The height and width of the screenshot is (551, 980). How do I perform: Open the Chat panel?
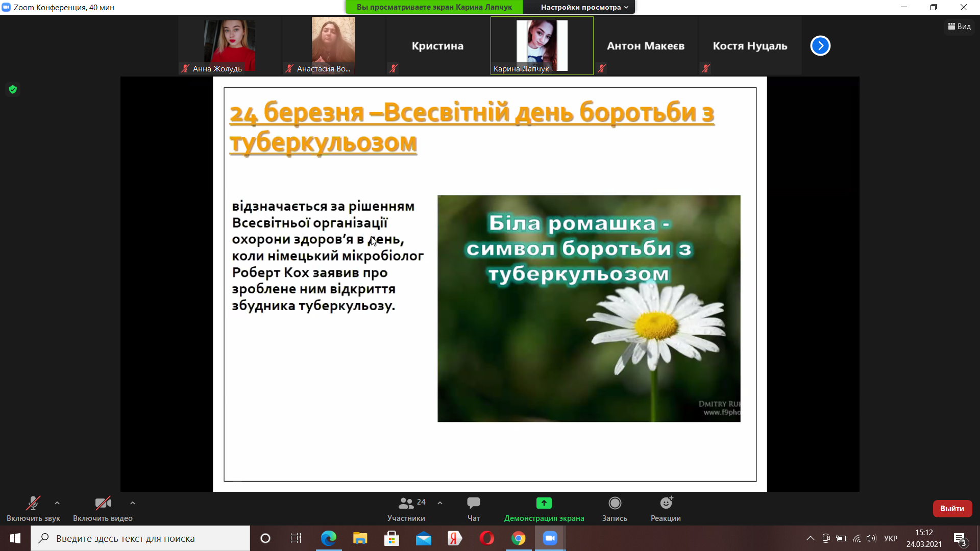click(473, 509)
